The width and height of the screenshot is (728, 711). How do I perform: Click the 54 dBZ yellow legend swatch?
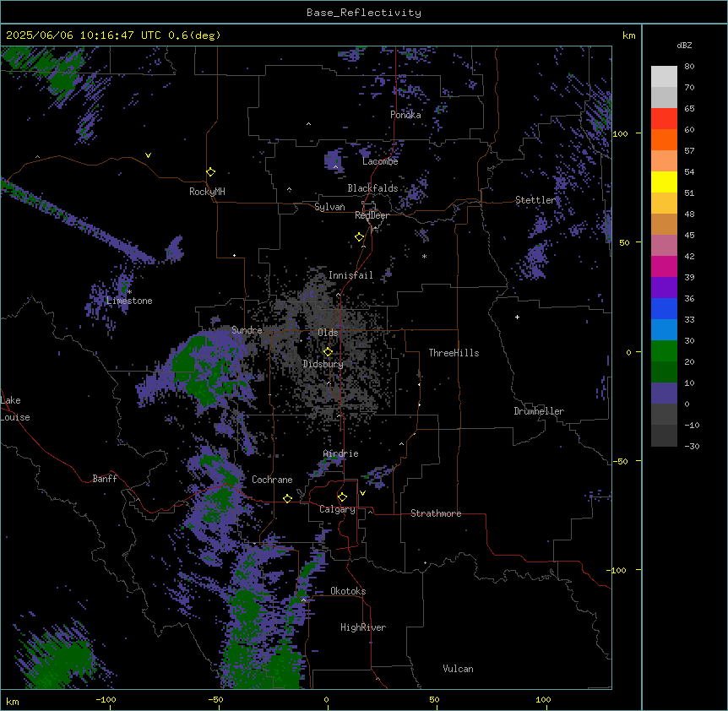664,182
